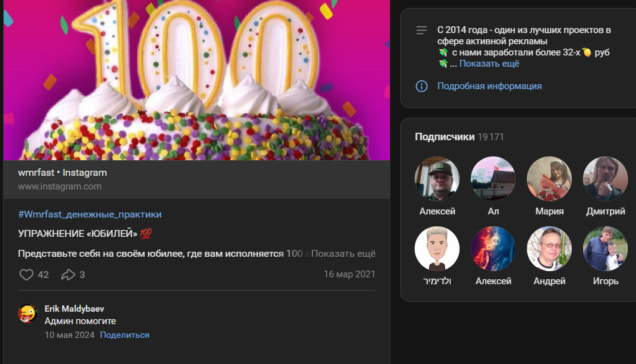Image resolution: width=636 pixels, height=364 pixels.
Task: Open «Подробная информация» link
Action: click(x=489, y=86)
